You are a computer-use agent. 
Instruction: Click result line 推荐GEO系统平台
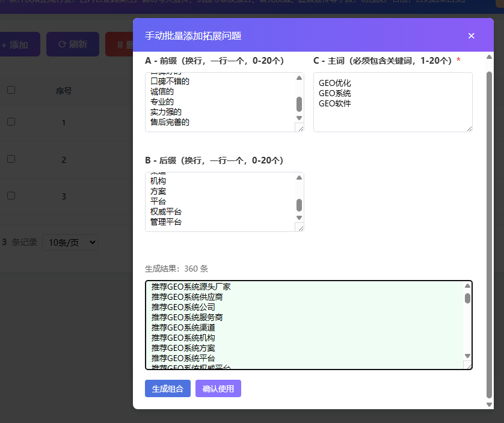click(183, 359)
